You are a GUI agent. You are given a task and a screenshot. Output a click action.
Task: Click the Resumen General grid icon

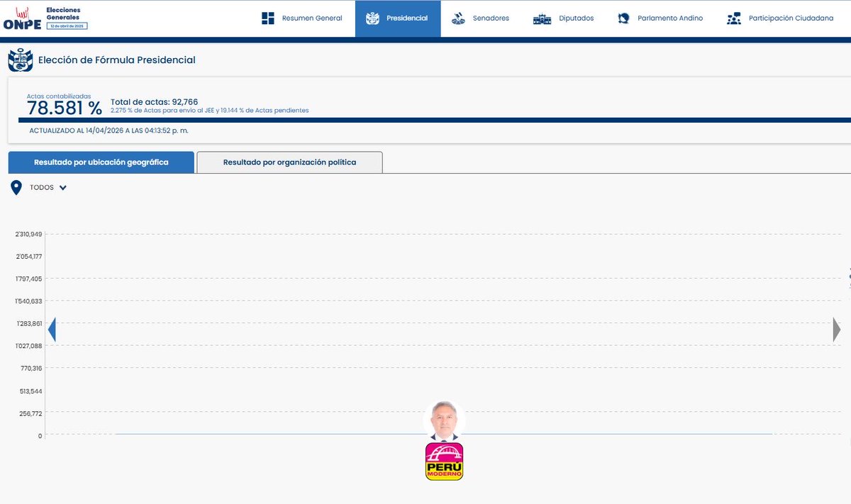[x=268, y=18]
